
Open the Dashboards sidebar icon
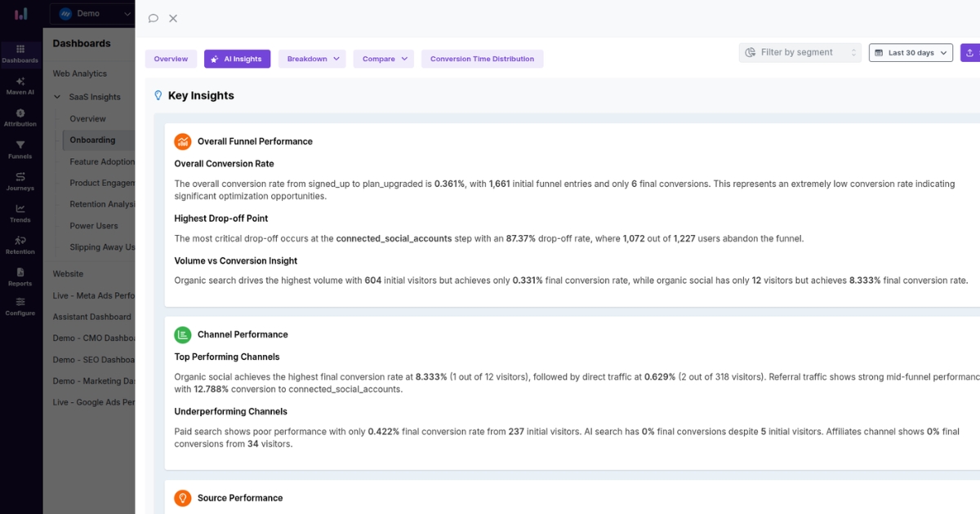(20, 54)
